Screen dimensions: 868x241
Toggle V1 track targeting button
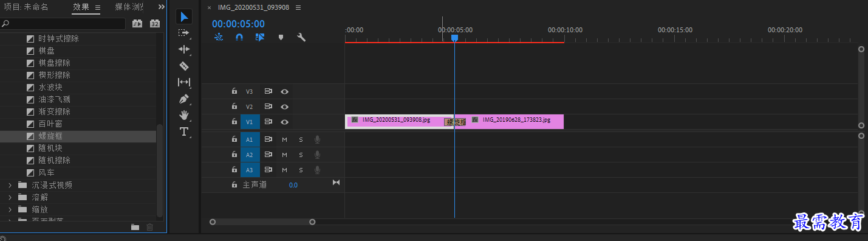tap(249, 122)
